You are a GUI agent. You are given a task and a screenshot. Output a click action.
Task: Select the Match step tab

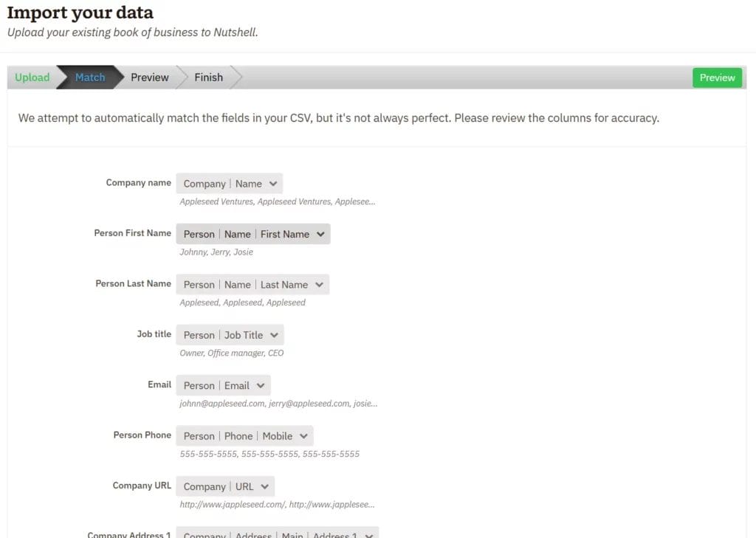[x=90, y=77]
